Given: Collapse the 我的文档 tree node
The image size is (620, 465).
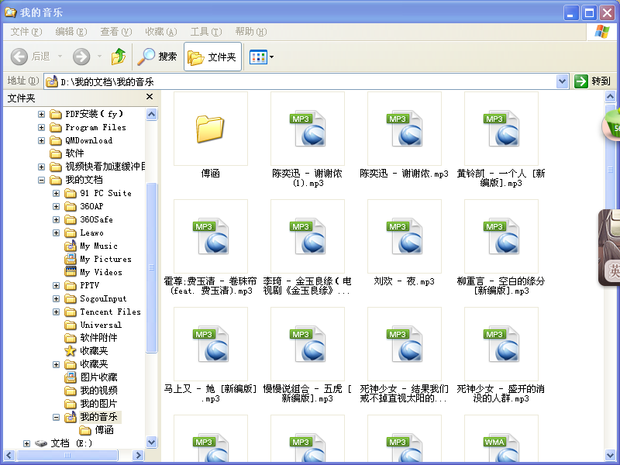Looking at the screenshot, I should (42, 180).
